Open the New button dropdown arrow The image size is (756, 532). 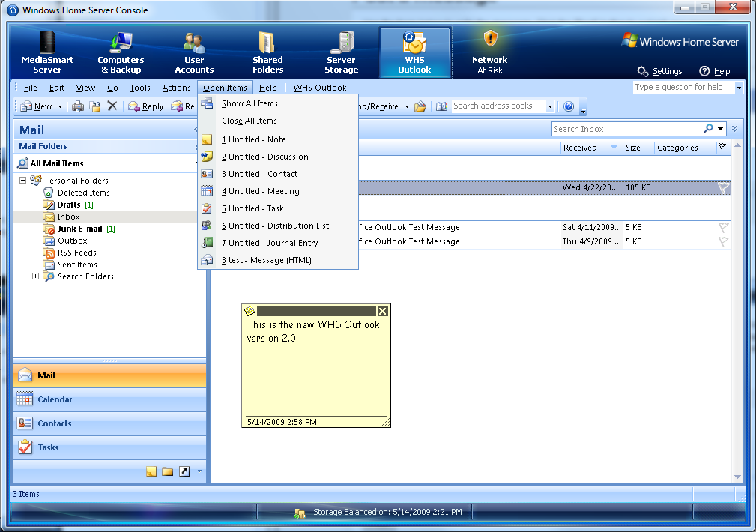click(60, 106)
